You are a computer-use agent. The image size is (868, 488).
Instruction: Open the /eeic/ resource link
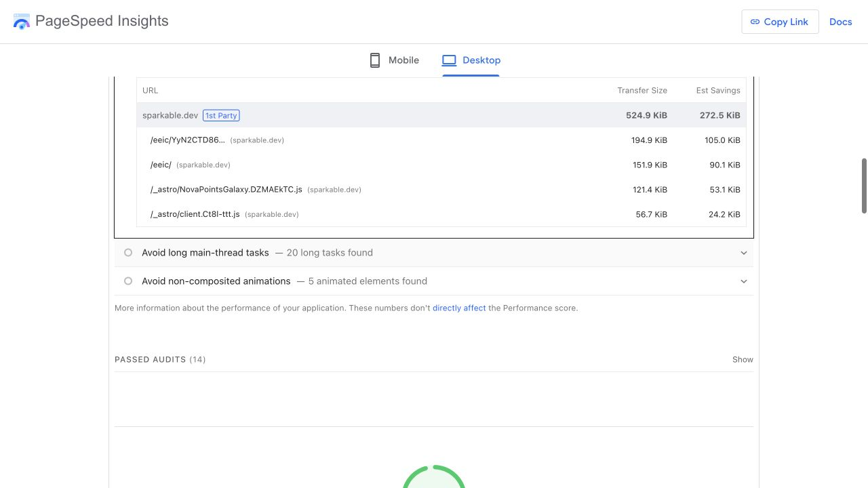pyautogui.click(x=161, y=165)
